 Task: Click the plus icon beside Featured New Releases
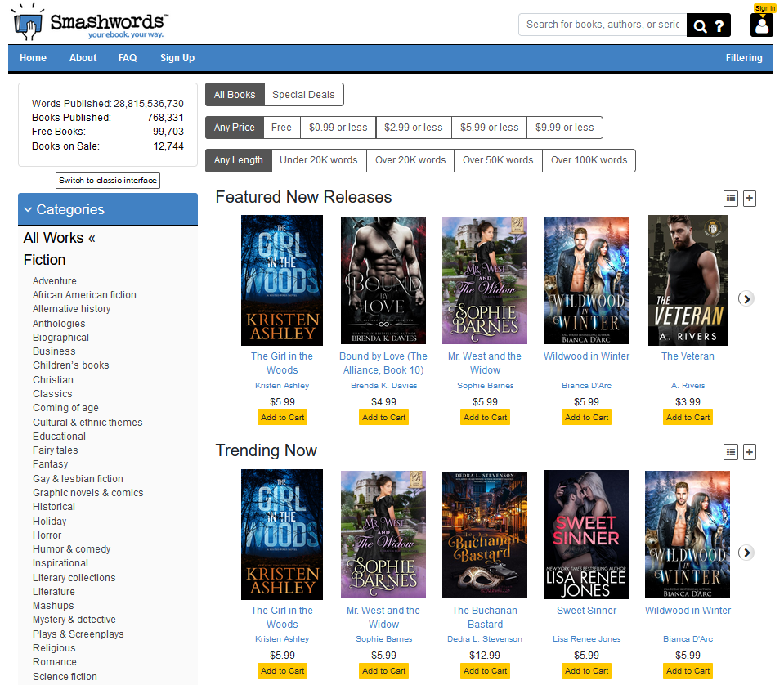[x=749, y=198]
